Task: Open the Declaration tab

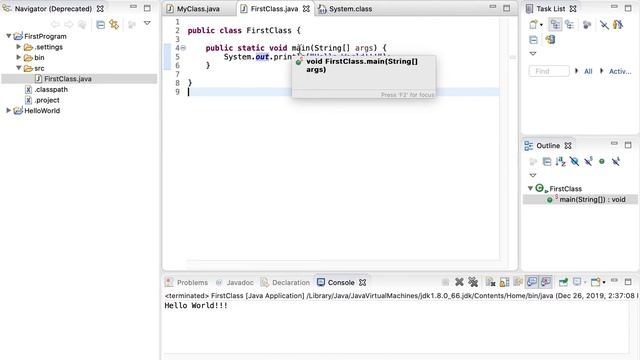Action: pos(285,282)
